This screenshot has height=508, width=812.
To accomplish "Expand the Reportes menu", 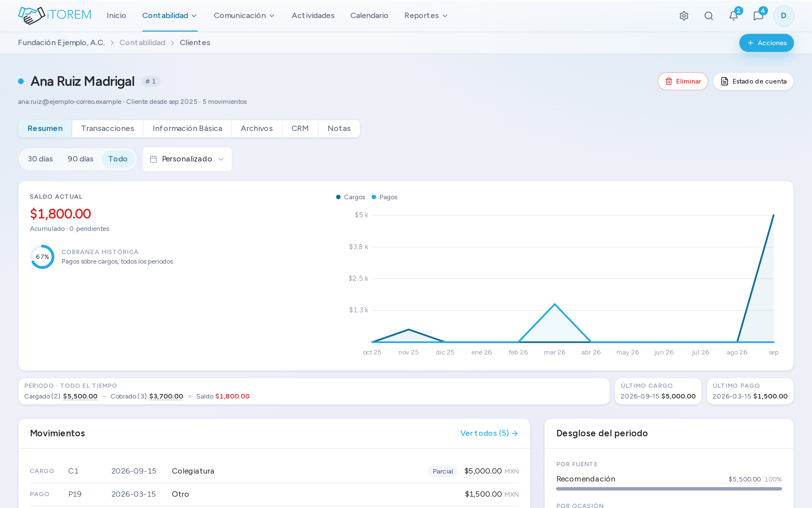I will point(426,16).
